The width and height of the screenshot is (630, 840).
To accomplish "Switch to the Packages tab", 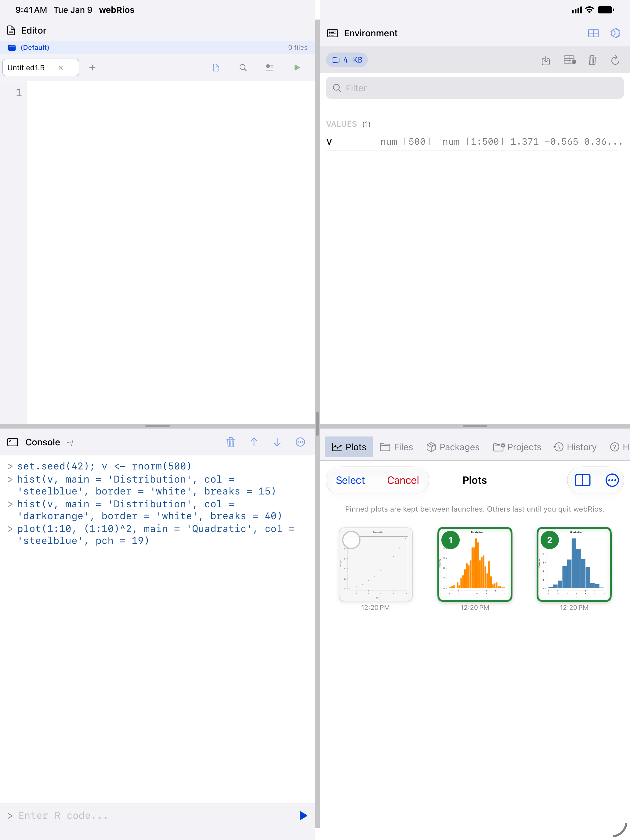I will (x=453, y=447).
